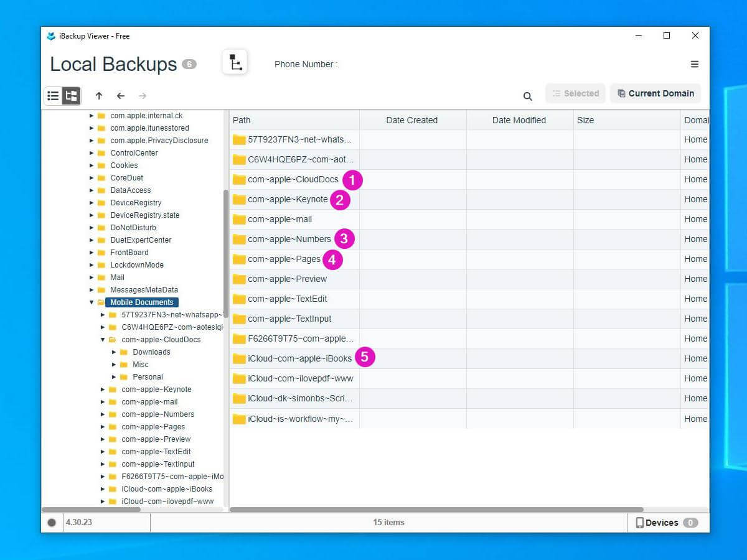Click FrontBoard folder icon in tree
The height and width of the screenshot is (560, 747).
click(x=101, y=253)
